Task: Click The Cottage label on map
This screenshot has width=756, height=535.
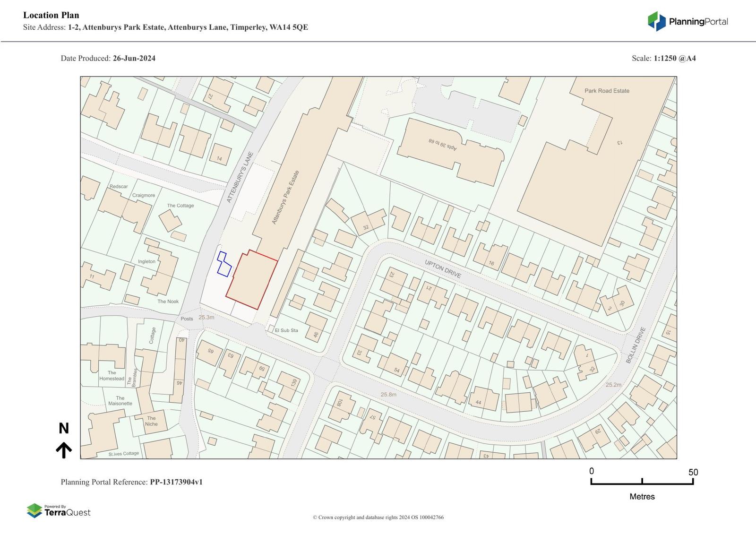Action: [180, 206]
